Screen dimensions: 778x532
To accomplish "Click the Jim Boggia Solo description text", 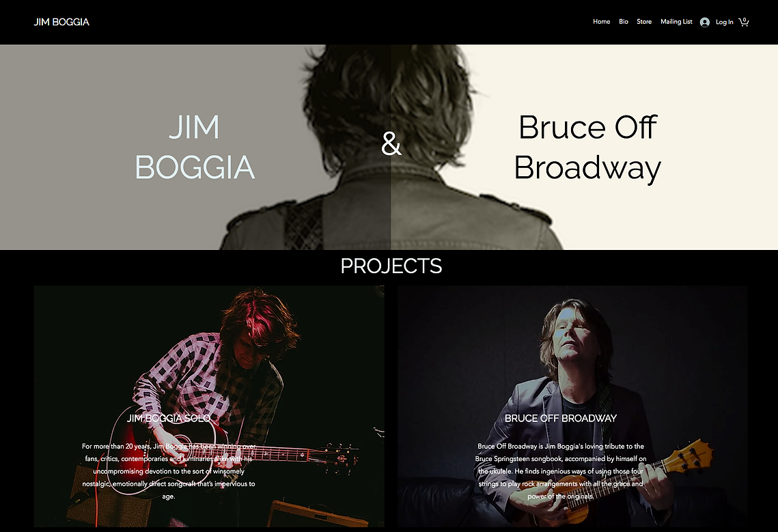I will 169,471.
